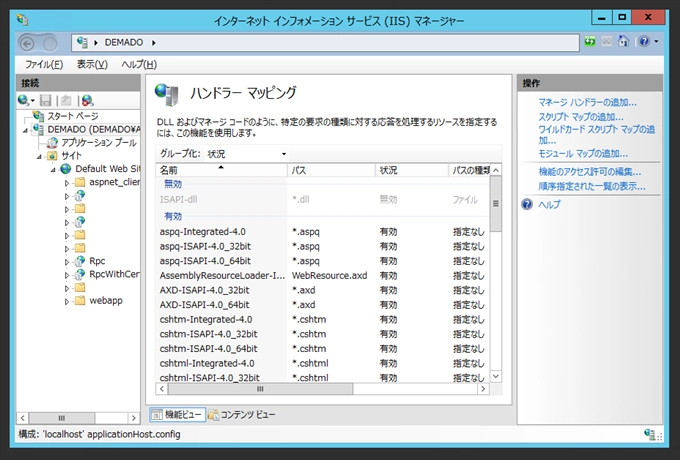The height and width of the screenshot is (460, 680).
Task: Click the blue help question icon in toolbar
Action: point(644,42)
